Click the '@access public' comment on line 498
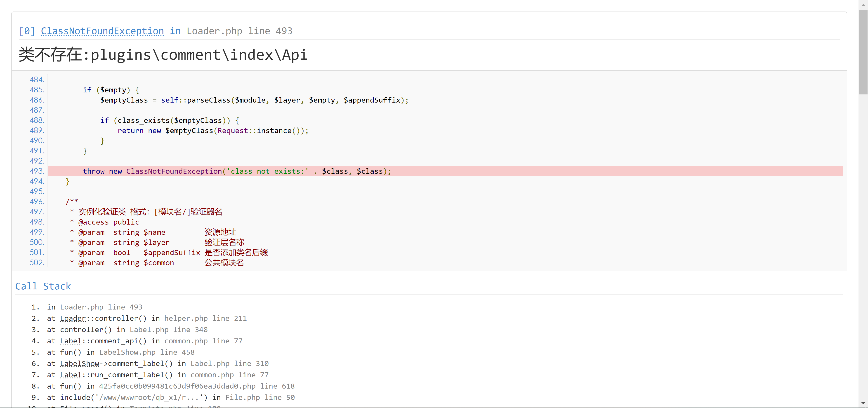 tap(104, 222)
